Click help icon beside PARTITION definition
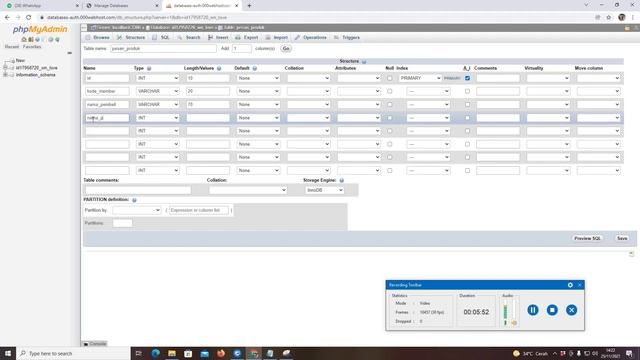 pyautogui.click(x=134, y=200)
